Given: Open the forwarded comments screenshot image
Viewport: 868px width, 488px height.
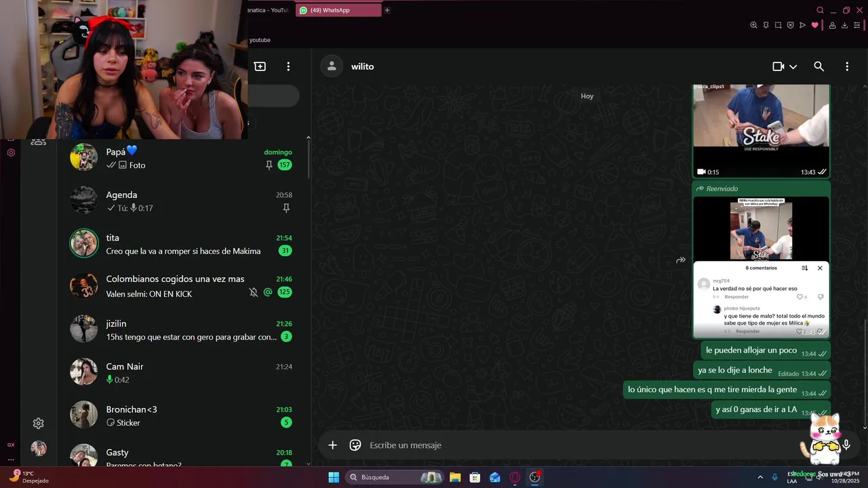Looking at the screenshot, I should pos(761,268).
